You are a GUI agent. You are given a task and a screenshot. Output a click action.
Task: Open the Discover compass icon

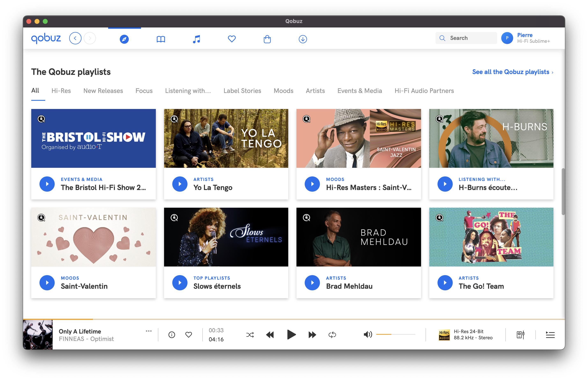point(124,39)
